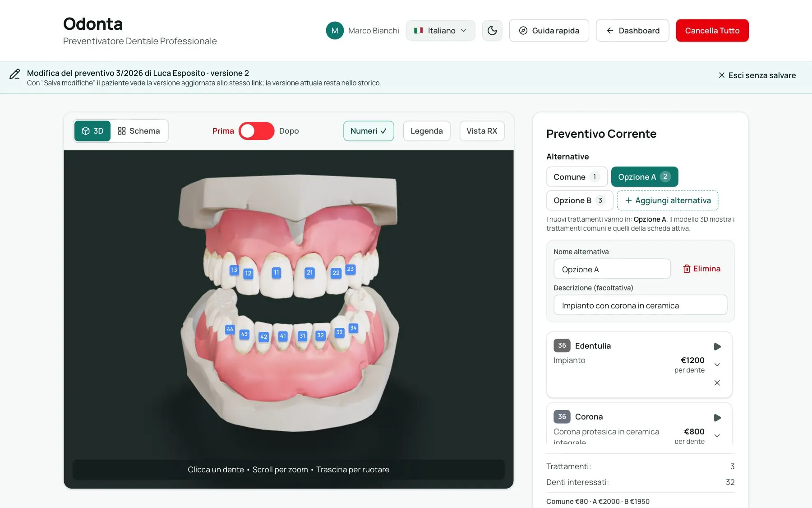The image size is (812, 508).
Task: Select tooth label 11 on the 3D model
Action: click(x=277, y=272)
